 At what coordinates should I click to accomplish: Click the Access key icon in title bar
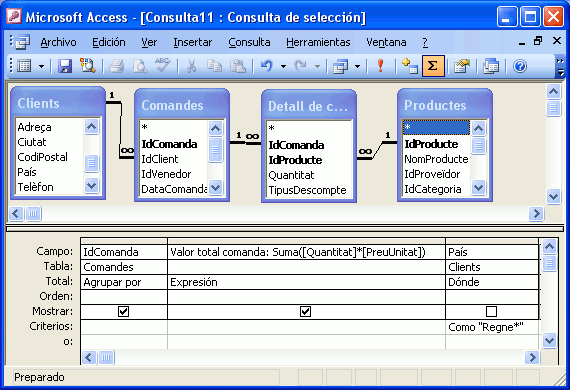click(x=14, y=16)
